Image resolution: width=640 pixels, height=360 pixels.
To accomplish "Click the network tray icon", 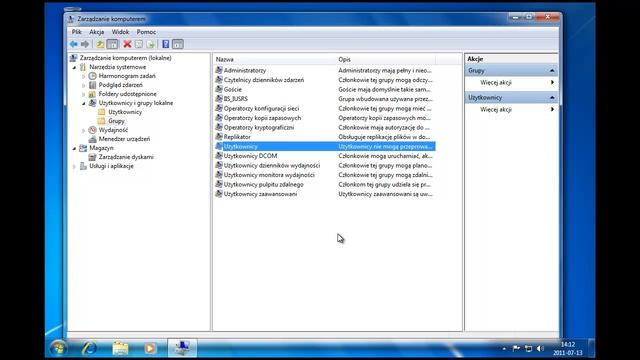I will [x=528, y=348].
